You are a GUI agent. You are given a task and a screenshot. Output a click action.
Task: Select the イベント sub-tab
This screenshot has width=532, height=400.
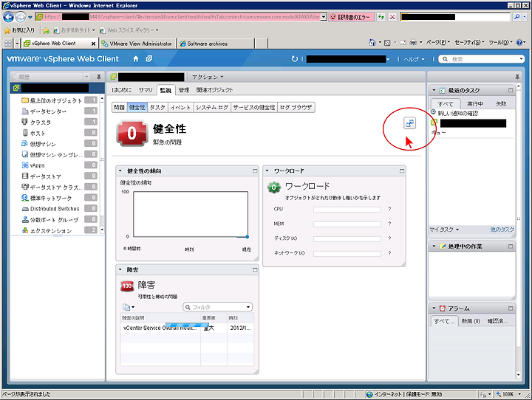coord(180,108)
